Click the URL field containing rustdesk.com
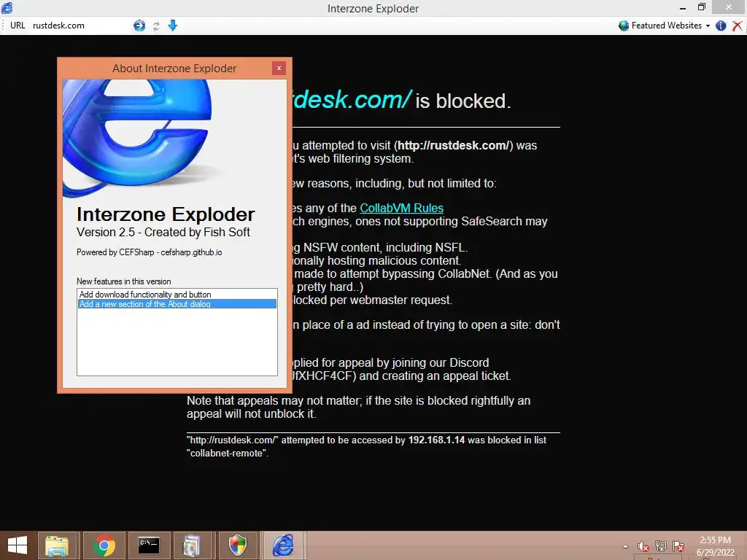Viewport: 747px width, 560px height. [81, 26]
